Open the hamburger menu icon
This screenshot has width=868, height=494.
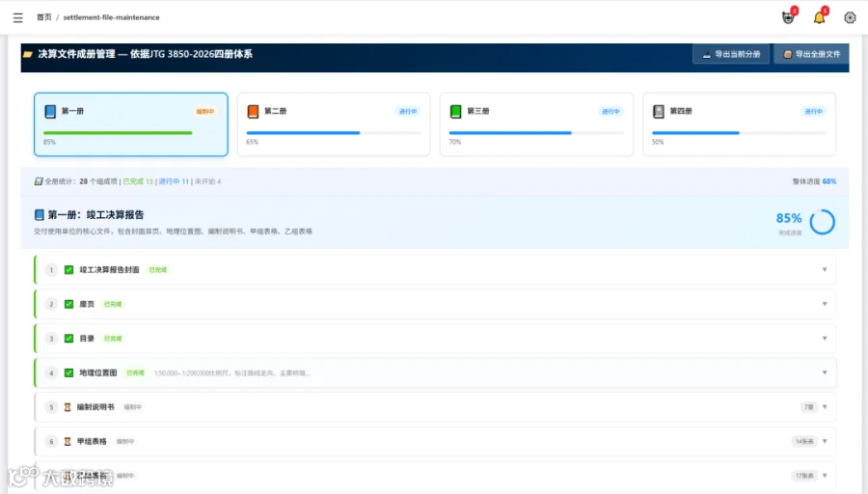point(17,17)
